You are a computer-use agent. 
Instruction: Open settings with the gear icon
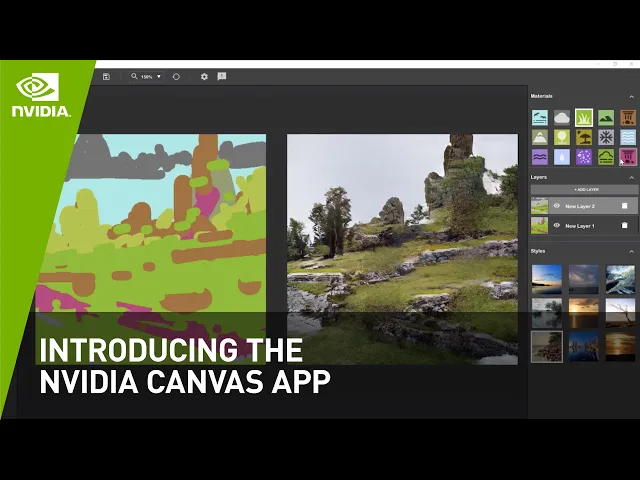click(204, 77)
